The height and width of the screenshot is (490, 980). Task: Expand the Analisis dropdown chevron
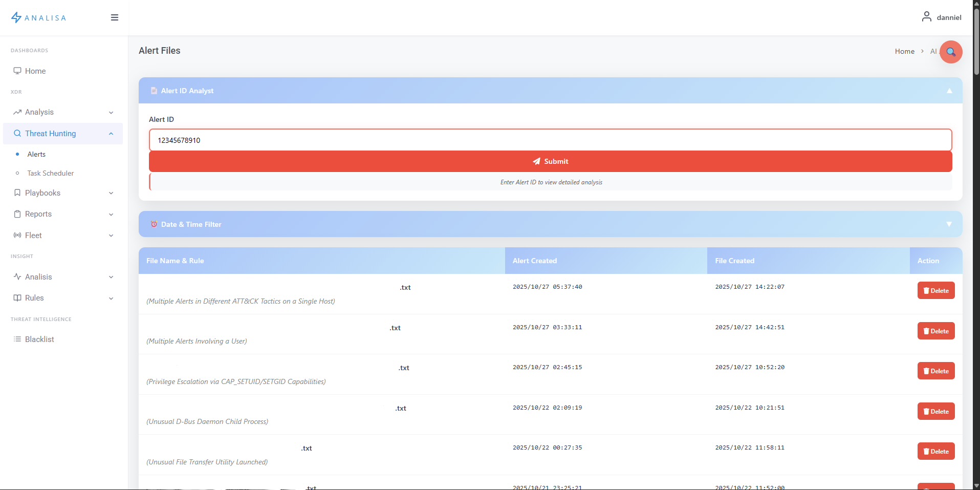(x=111, y=276)
